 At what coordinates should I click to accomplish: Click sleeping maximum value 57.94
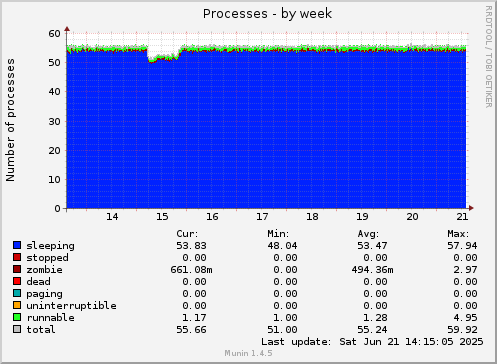[x=462, y=246]
